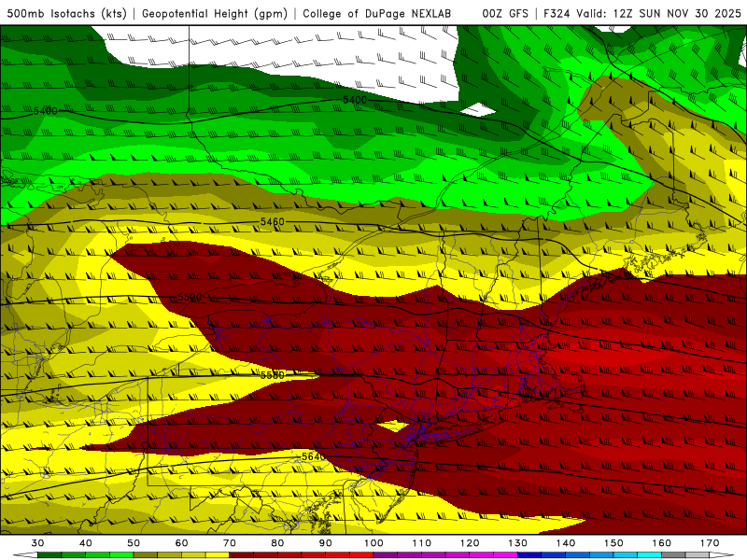747x560 pixels.
Task: Click the 130 value on the color scale
Action: click(518, 543)
